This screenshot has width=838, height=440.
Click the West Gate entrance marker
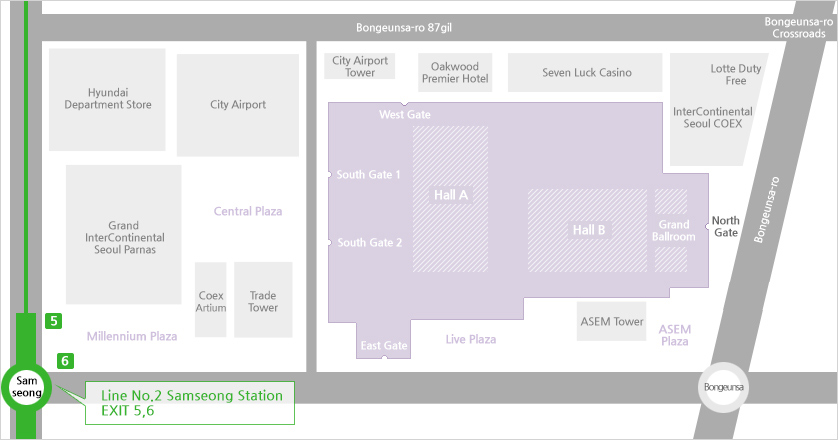click(x=405, y=104)
